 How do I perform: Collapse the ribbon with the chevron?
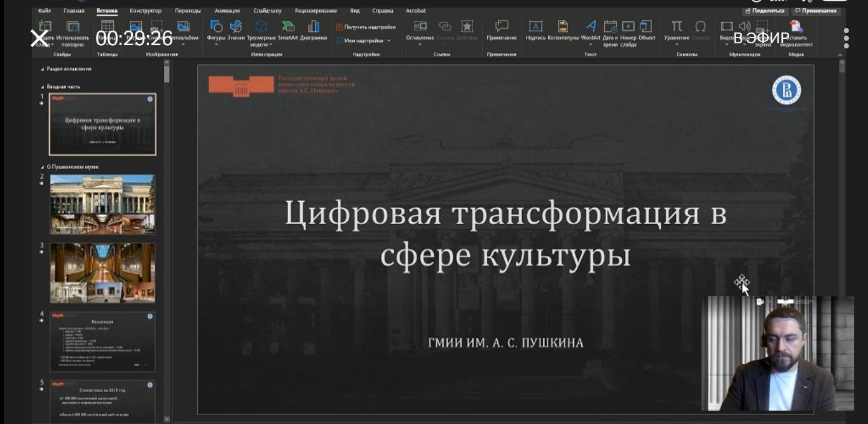click(x=841, y=55)
